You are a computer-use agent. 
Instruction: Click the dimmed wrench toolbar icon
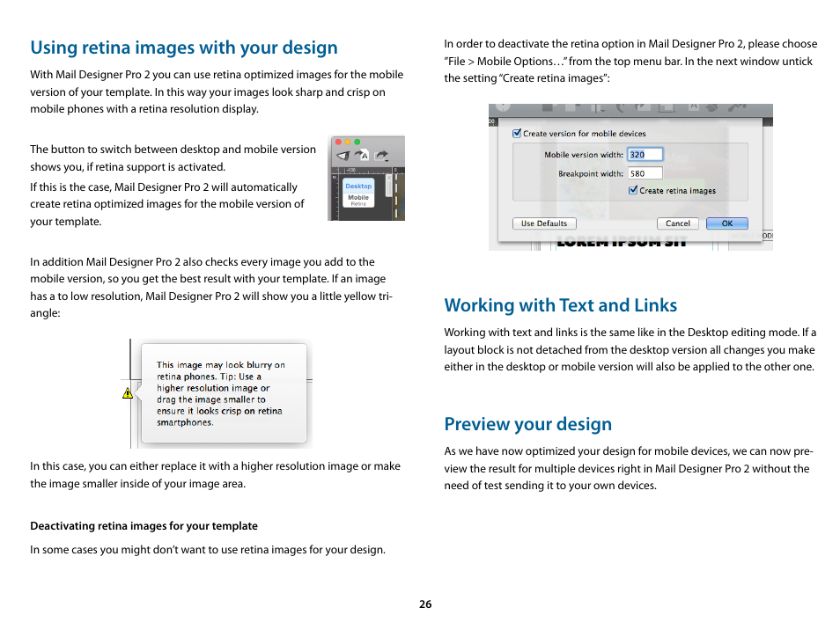tap(738, 107)
